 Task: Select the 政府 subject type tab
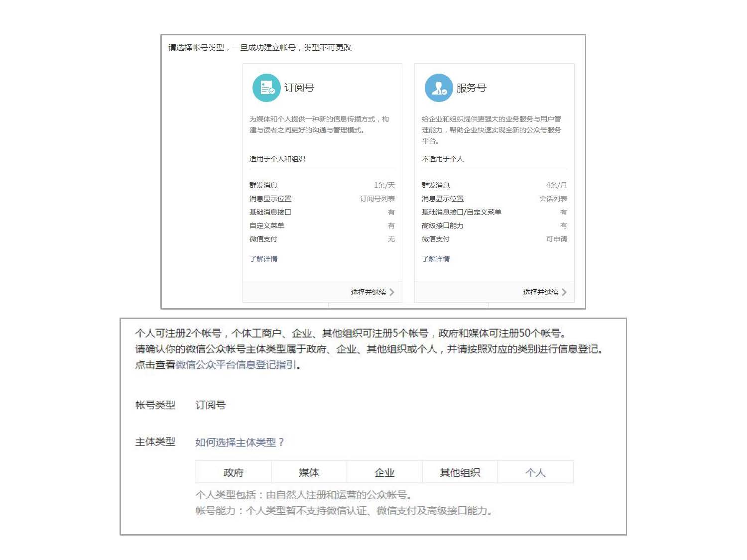click(x=234, y=472)
